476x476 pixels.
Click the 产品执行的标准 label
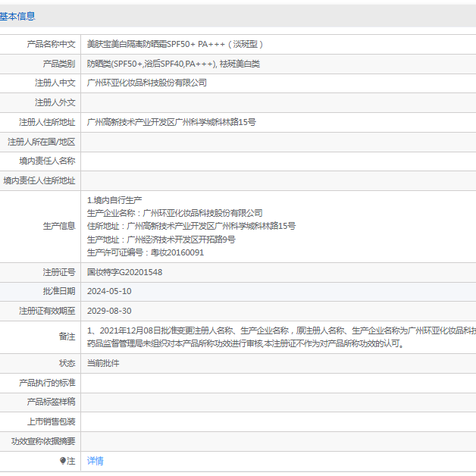click(47, 383)
